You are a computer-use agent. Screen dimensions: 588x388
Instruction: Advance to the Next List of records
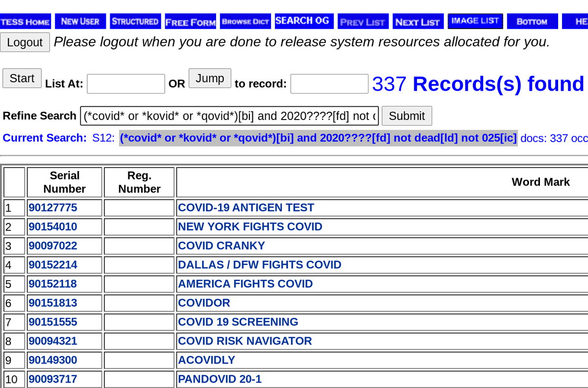tap(418, 21)
